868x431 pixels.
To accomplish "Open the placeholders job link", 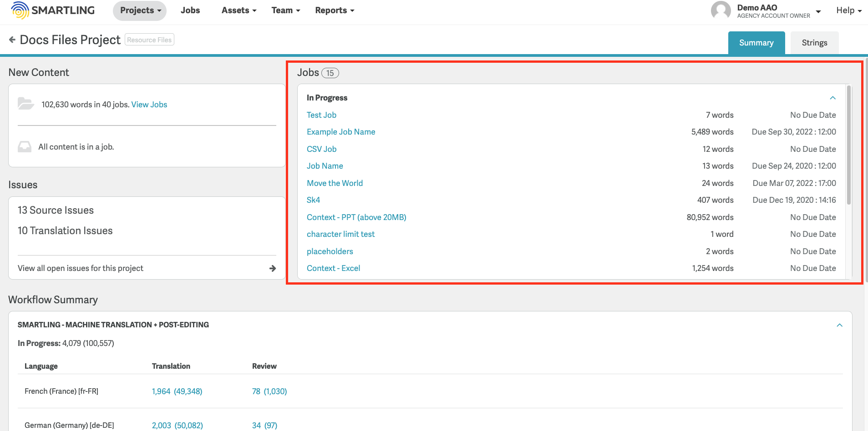I will (330, 251).
